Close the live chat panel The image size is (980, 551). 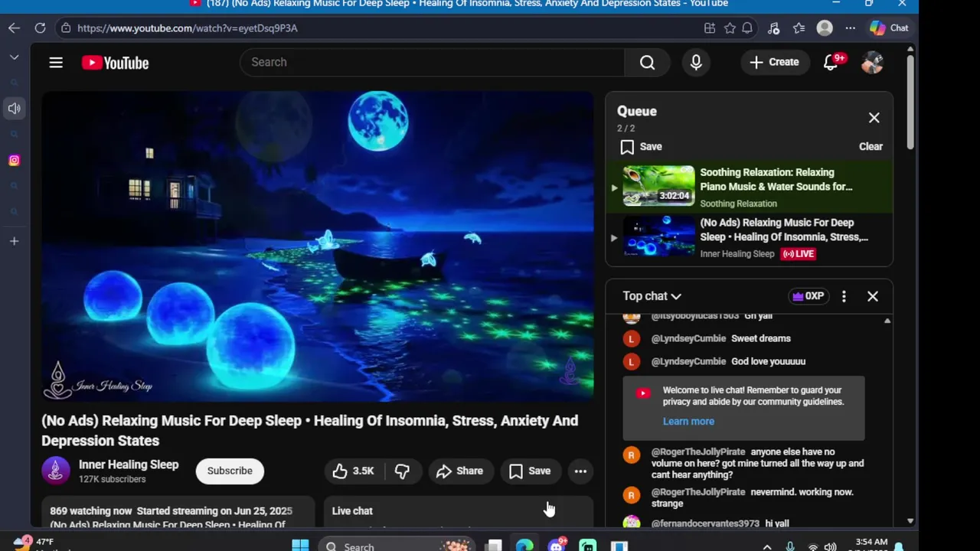point(873,296)
